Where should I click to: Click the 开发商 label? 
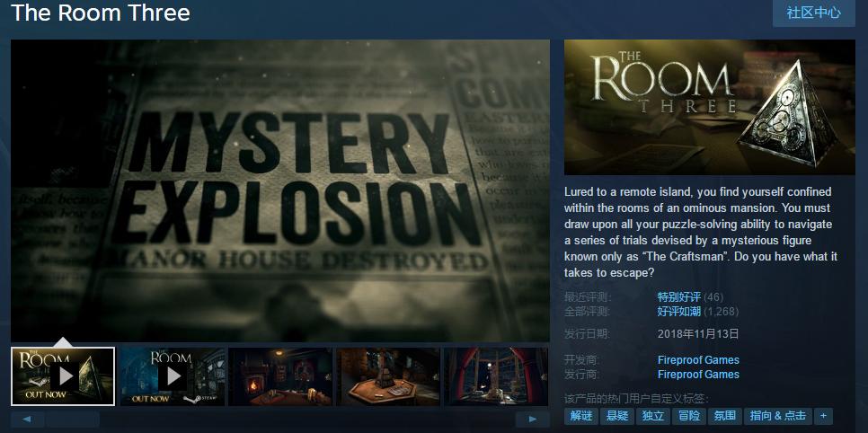[x=582, y=360]
